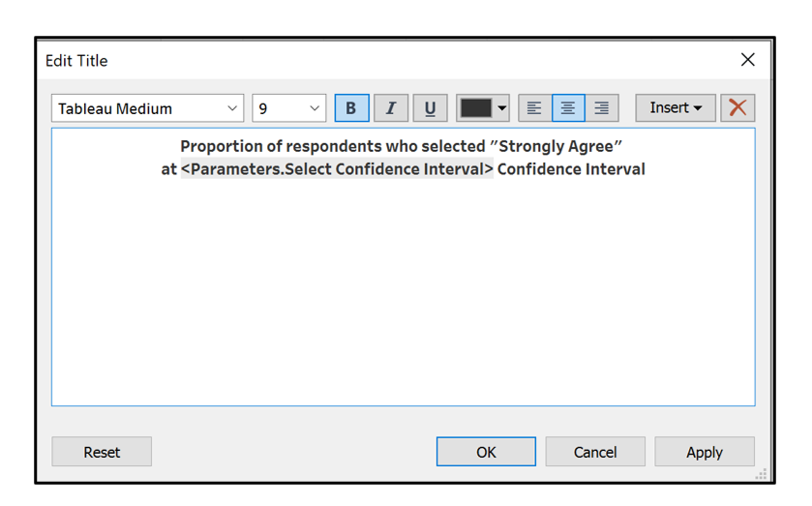Screen dimensions: 812x506
Task: Click the Parameters.Select Confidence Interval field
Action: pos(337,169)
